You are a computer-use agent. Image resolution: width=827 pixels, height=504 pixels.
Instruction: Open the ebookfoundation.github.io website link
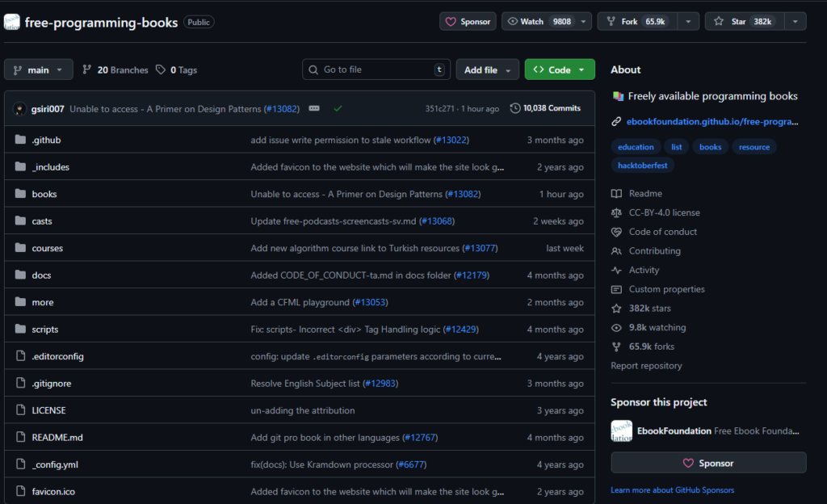pos(712,122)
